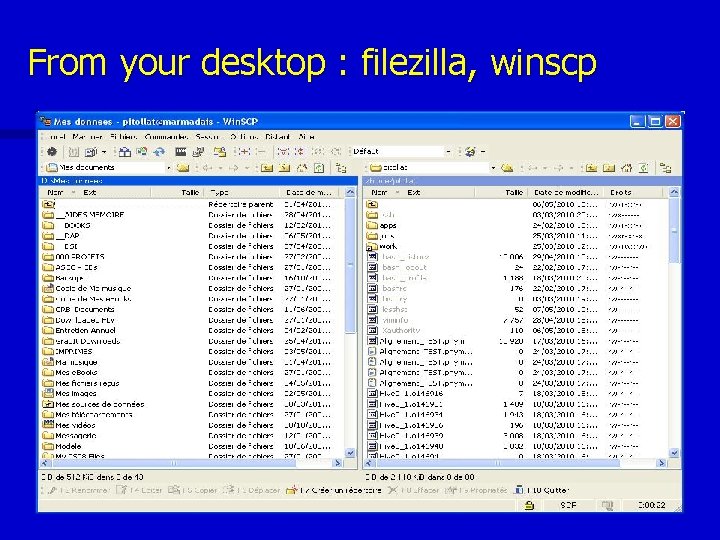The height and width of the screenshot is (540, 720).
Task: Open the Options menu
Action: [x=244, y=137]
